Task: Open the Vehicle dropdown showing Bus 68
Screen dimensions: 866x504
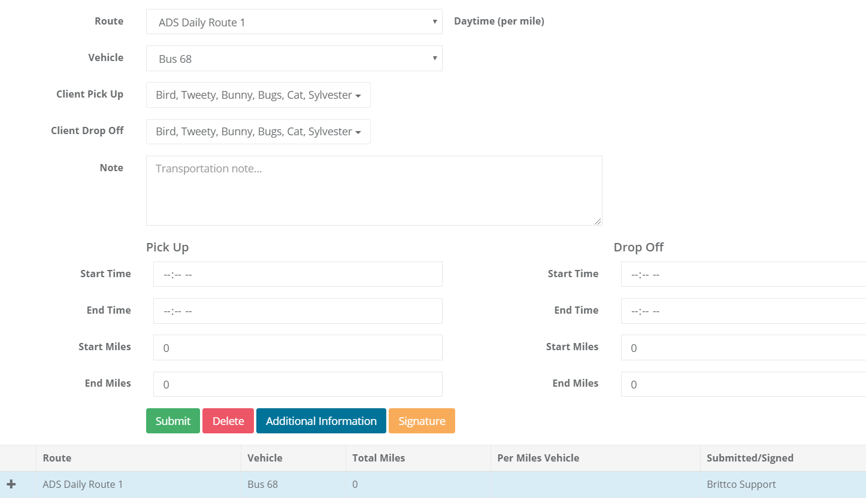Action: [x=293, y=59]
